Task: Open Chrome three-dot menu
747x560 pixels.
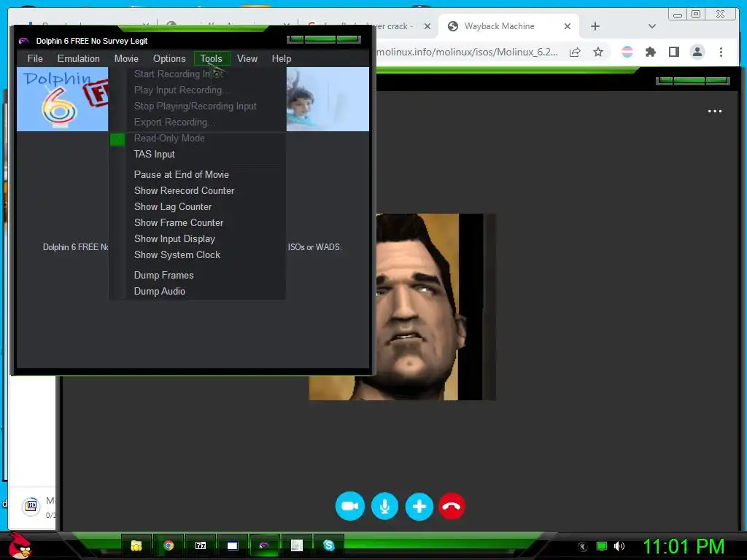Action: tap(721, 52)
